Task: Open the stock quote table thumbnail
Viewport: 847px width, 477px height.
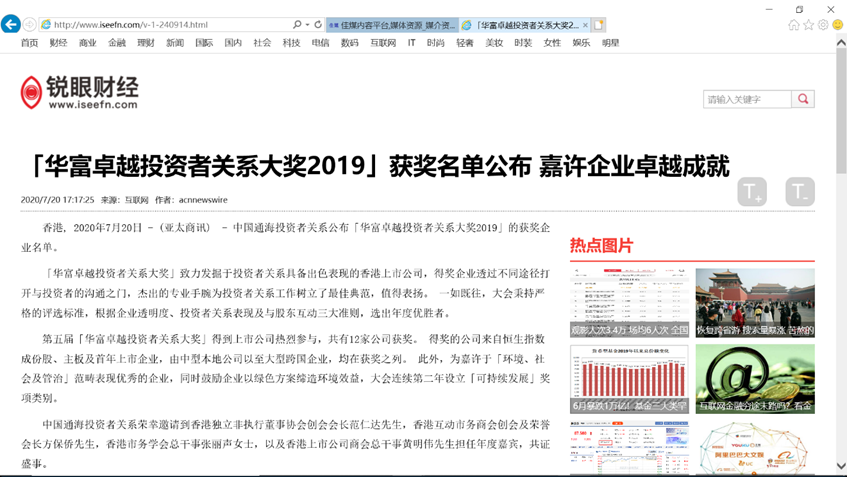Action: [629, 448]
